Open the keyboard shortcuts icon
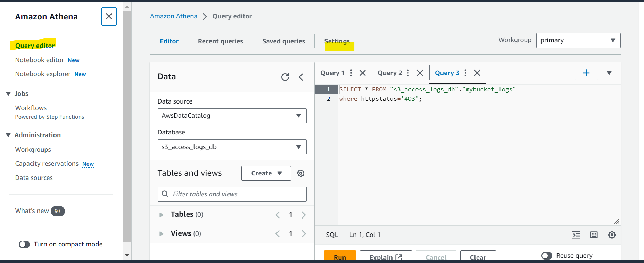Image resolution: width=644 pixels, height=263 pixels. click(594, 235)
